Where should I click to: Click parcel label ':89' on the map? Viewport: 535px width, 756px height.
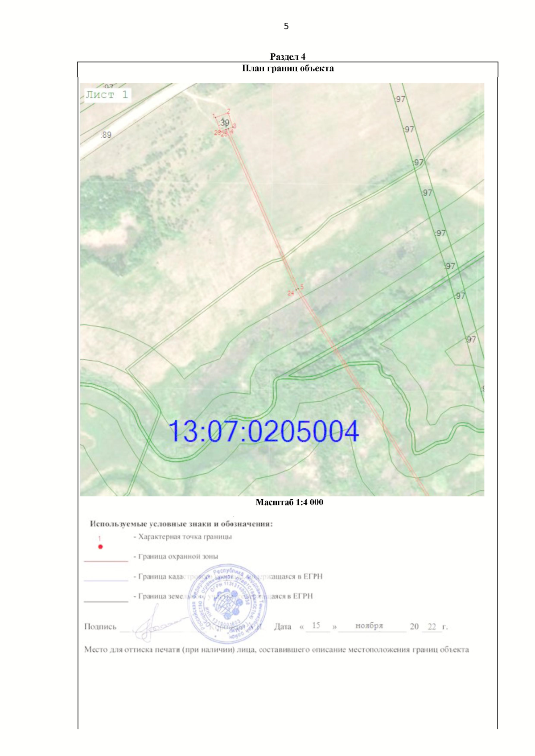click(x=106, y=135)
